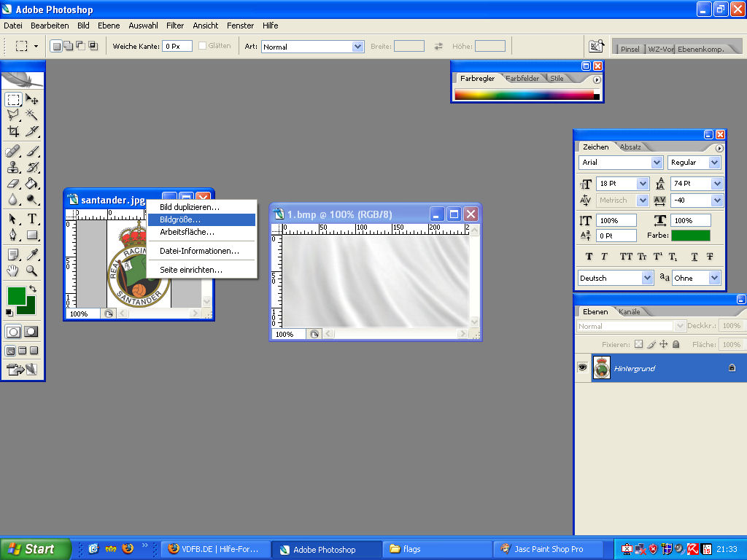Click the green Farbe text color swatch

(690, 236)
